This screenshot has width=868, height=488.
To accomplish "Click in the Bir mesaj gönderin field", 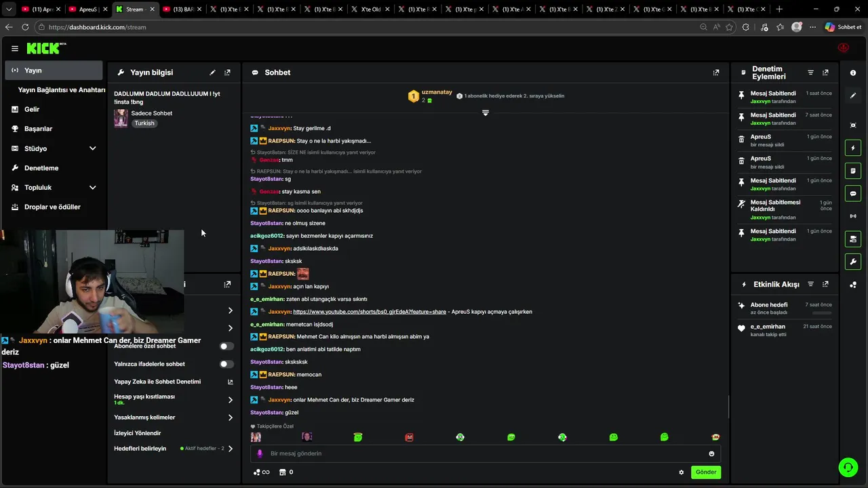I will tap(485, 453).
